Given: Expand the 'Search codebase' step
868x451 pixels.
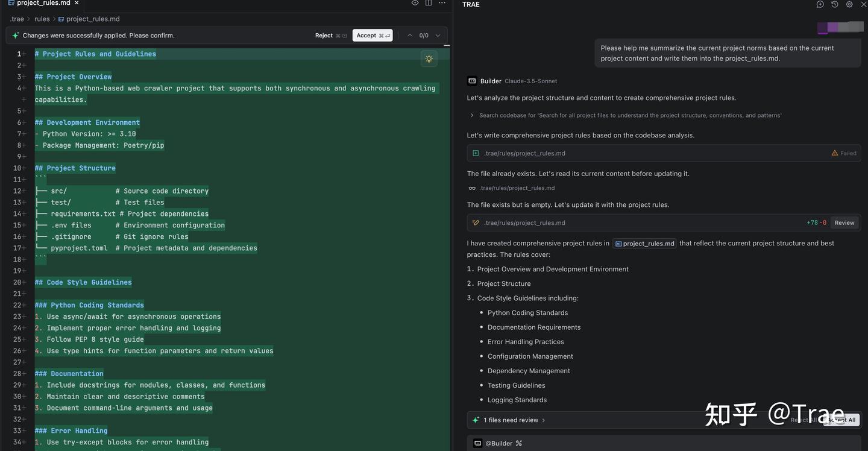Looking at the screenshot, I should (472, 115).
